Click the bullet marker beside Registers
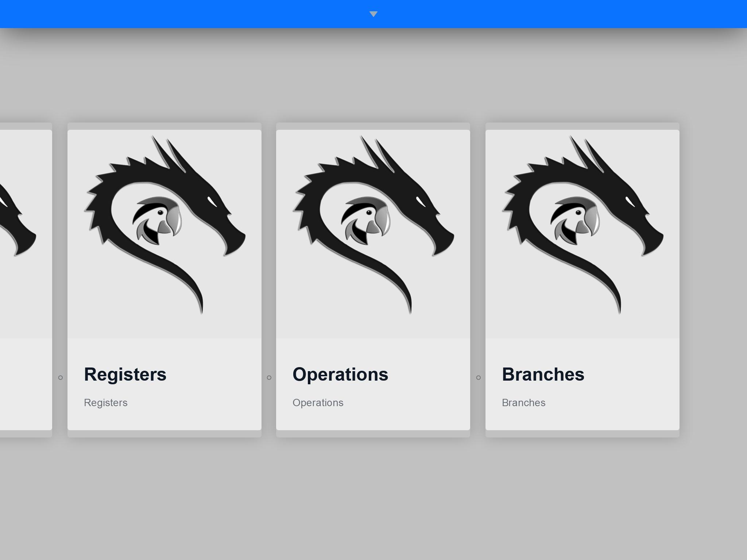Image resolution: width=747 pixels, height=560 pixels. click(x=61, y=378)
